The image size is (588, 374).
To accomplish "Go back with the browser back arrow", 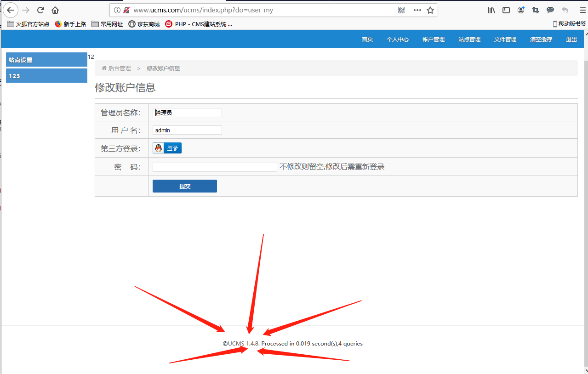I will [11, 10].
